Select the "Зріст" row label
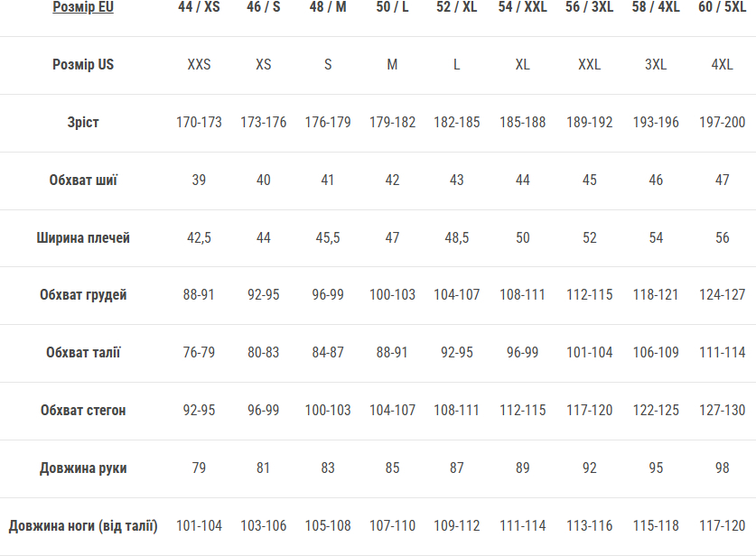Screen dimensions: 756x556 pyautogui.click(x=83, y=122)
